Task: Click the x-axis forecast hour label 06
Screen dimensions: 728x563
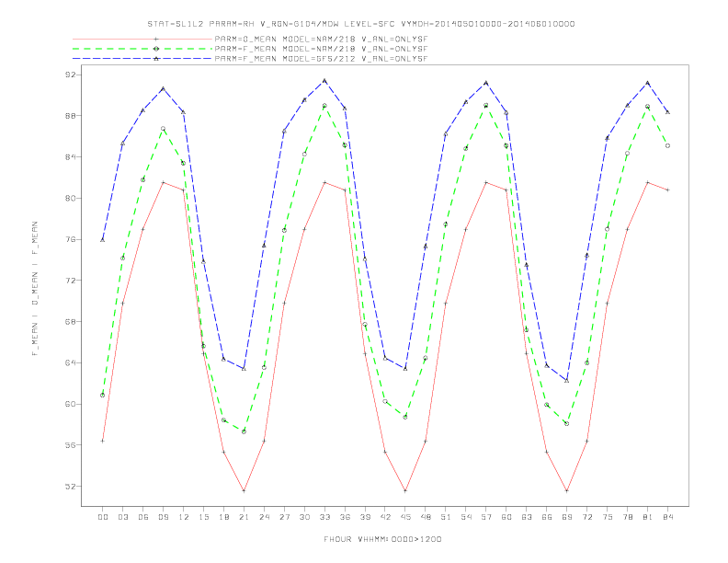Action: [x=143, y=517]
